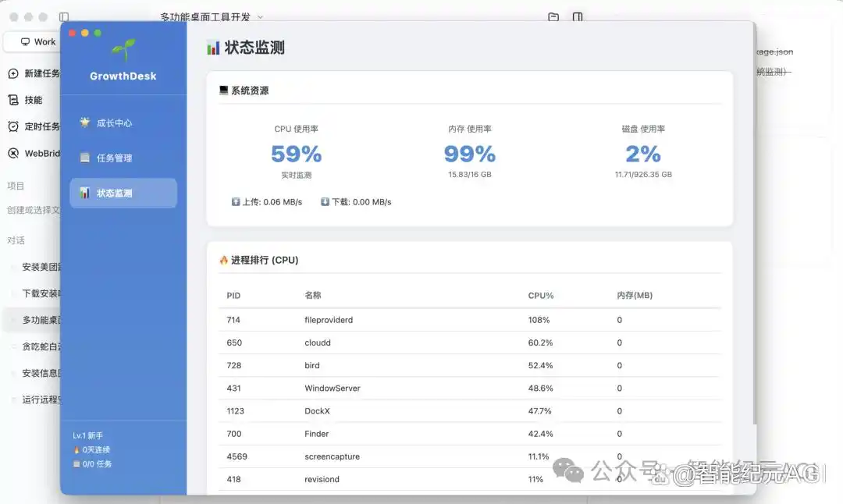Click the 下载: 0.00 MB/s text
Image resolution: width=843 pixels, height=504 pixels.
[x=361, y=202]
